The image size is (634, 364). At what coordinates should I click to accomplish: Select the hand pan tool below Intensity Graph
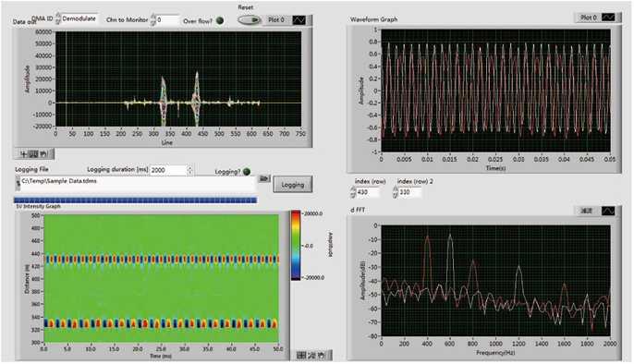click(322, 356)
